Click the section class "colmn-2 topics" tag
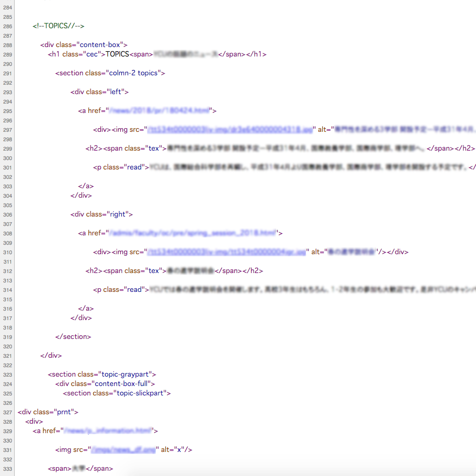476x476 pixels. 110,73
